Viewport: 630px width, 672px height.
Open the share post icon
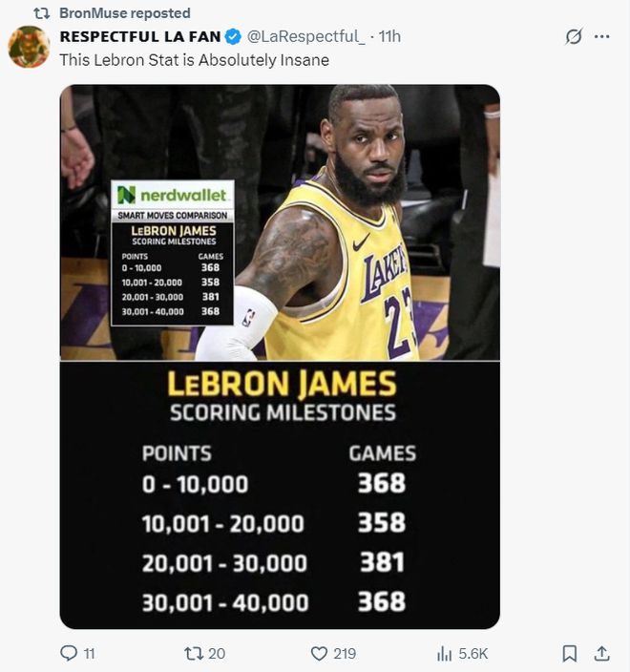601,653
